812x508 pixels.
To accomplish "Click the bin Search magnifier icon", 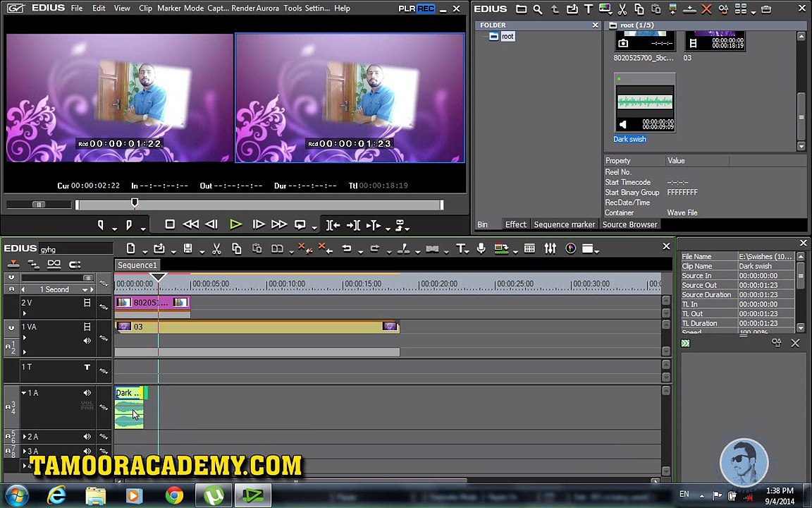I will coord(538,8).
